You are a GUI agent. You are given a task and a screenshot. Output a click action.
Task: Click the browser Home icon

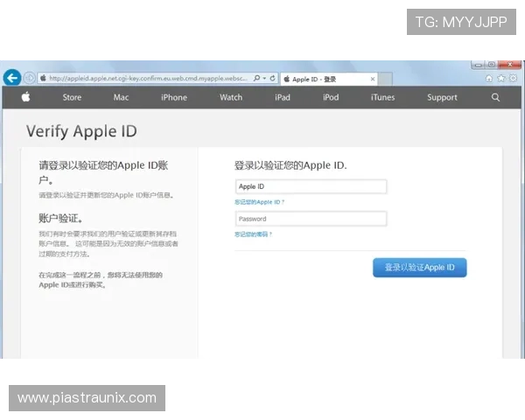[489, 79]
